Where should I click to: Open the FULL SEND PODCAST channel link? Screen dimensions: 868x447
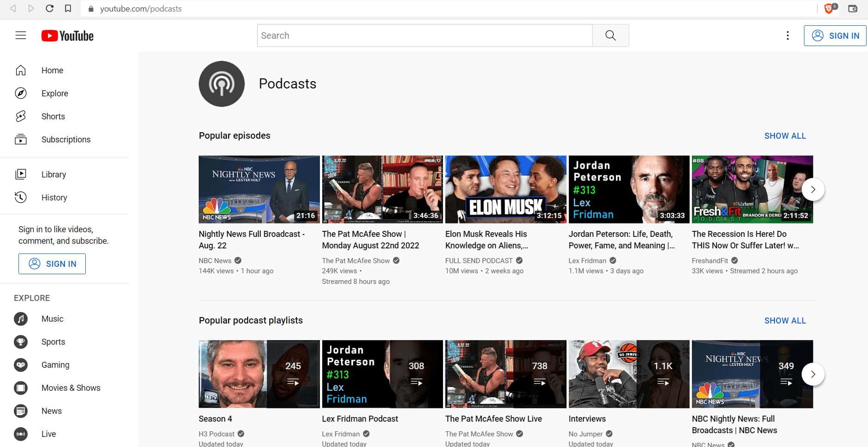478,260
